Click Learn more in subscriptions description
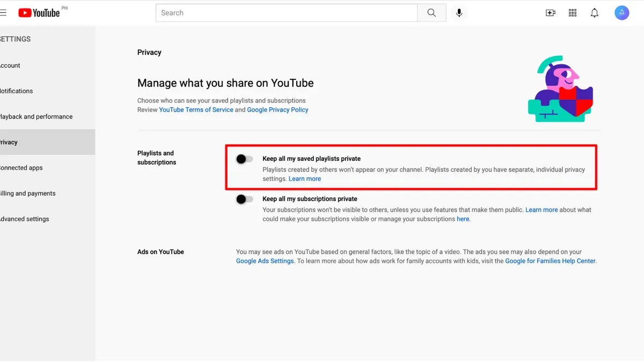This screenshot has width=644, height=362. [x=541, y=210]
